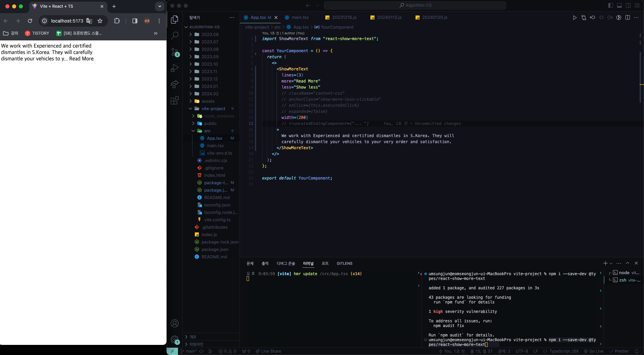Click Chrome translate icon in address bar

pyautogui.click(x=89, y=21)
